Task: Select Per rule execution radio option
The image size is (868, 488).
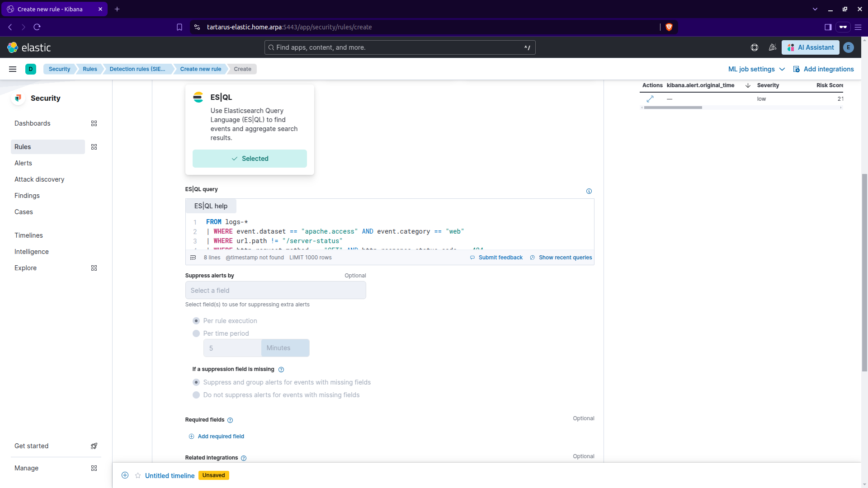Action: (196, 321)
